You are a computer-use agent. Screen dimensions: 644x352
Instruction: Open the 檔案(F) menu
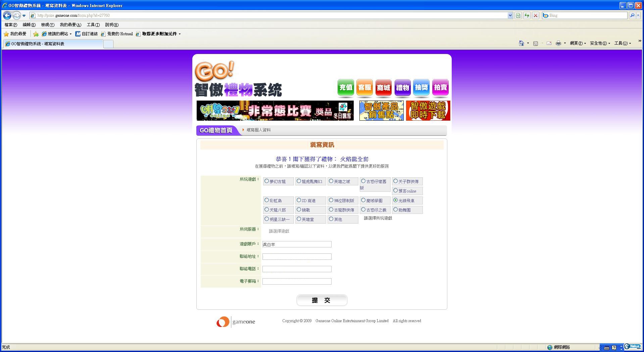point(11,25)
